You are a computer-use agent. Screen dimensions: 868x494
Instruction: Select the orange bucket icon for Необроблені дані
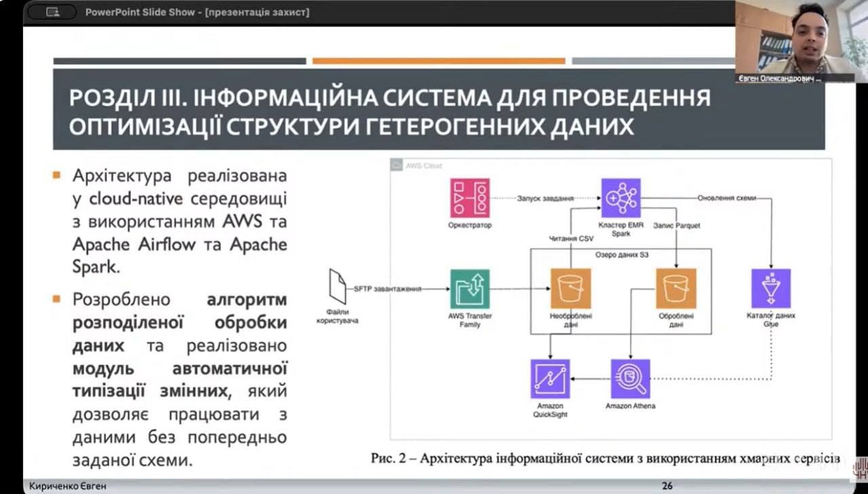pos(570,289)
